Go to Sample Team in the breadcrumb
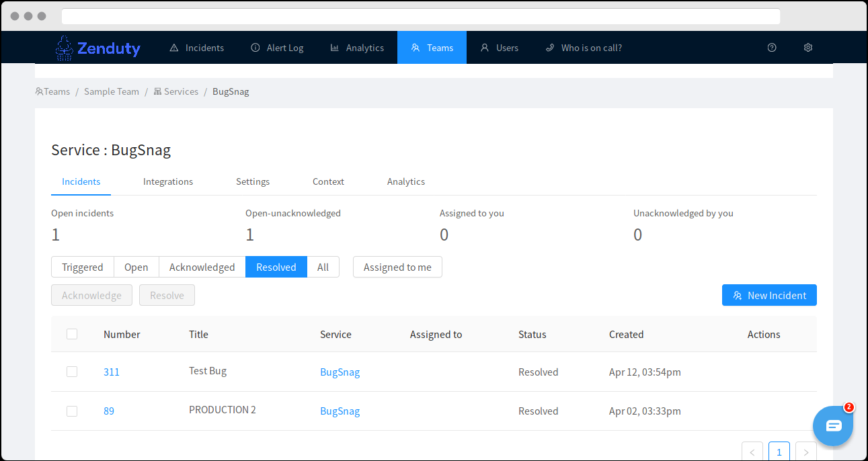The image size is (868, 461). (112, 91)
